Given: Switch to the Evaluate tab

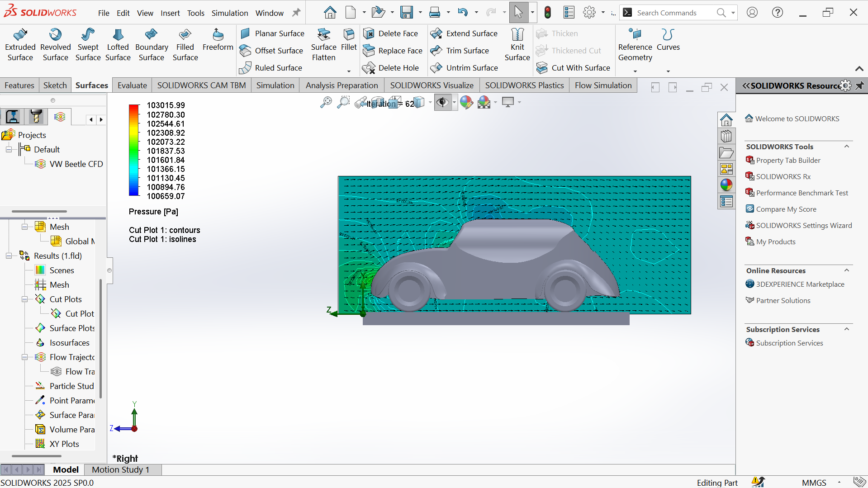Looking at the screenshot, I should coord(132,85).
